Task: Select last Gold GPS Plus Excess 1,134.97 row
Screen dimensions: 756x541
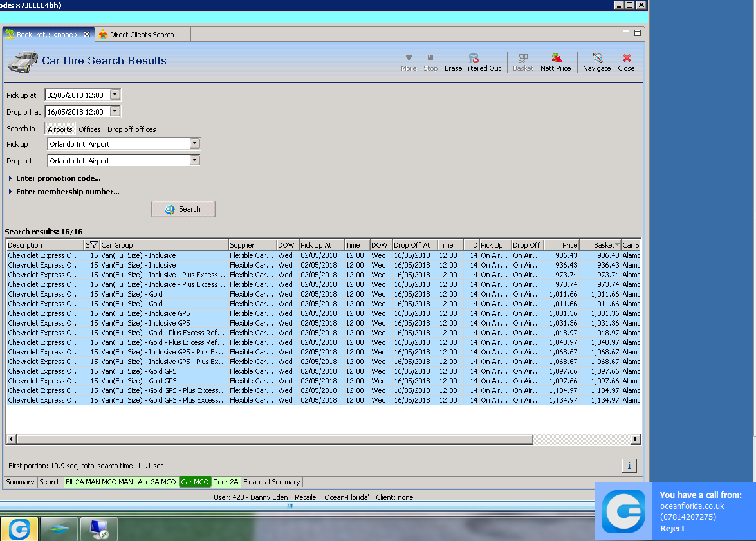Action: pos(323,399)
